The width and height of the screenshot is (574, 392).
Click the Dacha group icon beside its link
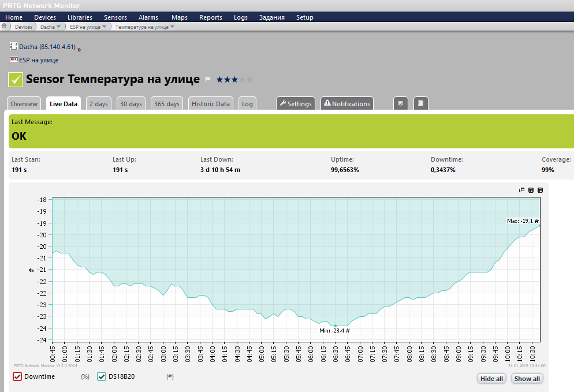13,47
